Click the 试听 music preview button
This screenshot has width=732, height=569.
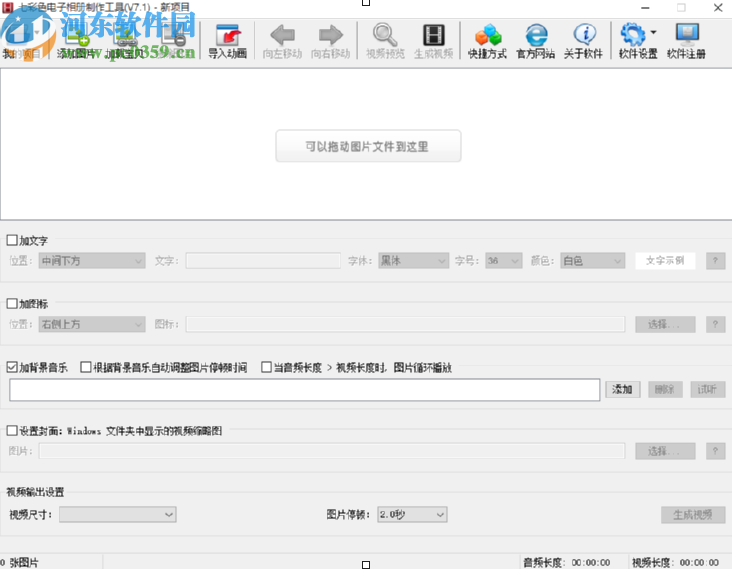point(708,389)
